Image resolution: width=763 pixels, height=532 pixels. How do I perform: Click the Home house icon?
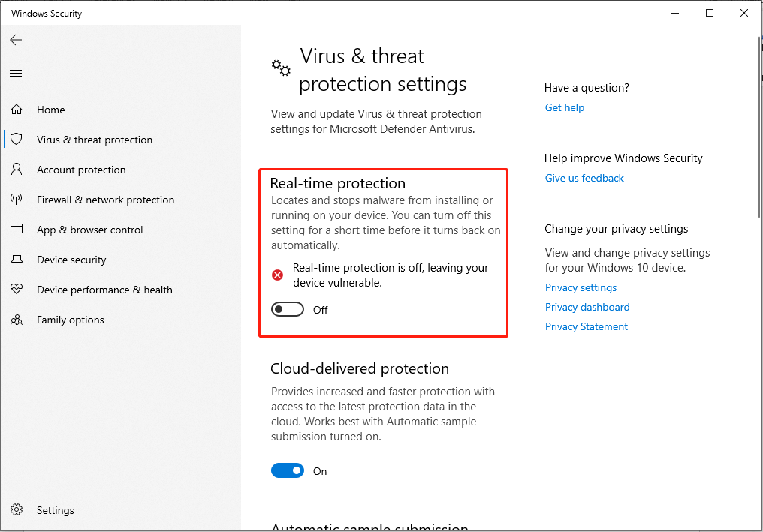pyautogui.click(x=17, y=110)
